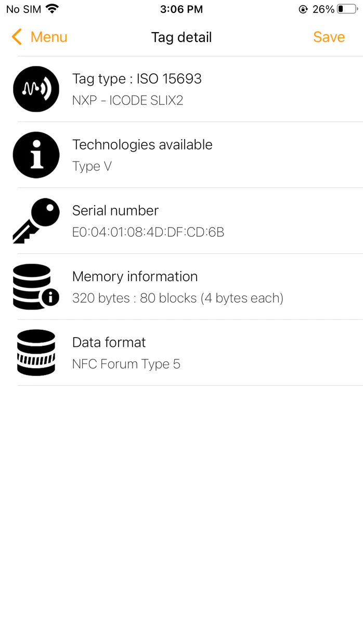Select the Serial number label
Viewport: 363px width, 644px height.
tap(115, 210)
